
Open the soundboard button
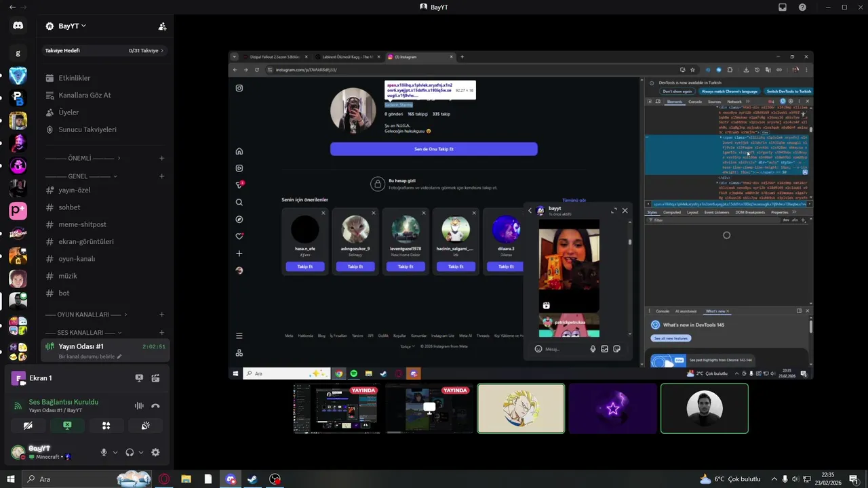pyautogui.click(x=146, y=426)
